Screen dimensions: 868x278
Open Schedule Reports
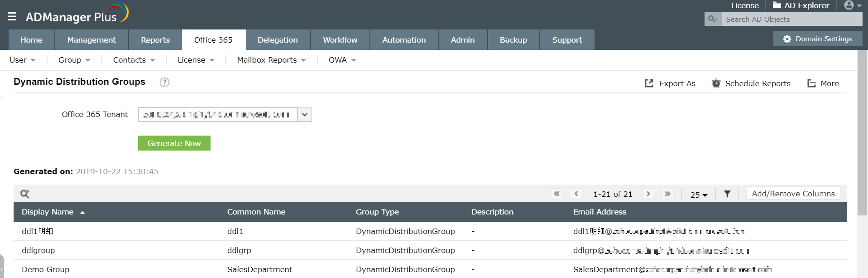751,83
